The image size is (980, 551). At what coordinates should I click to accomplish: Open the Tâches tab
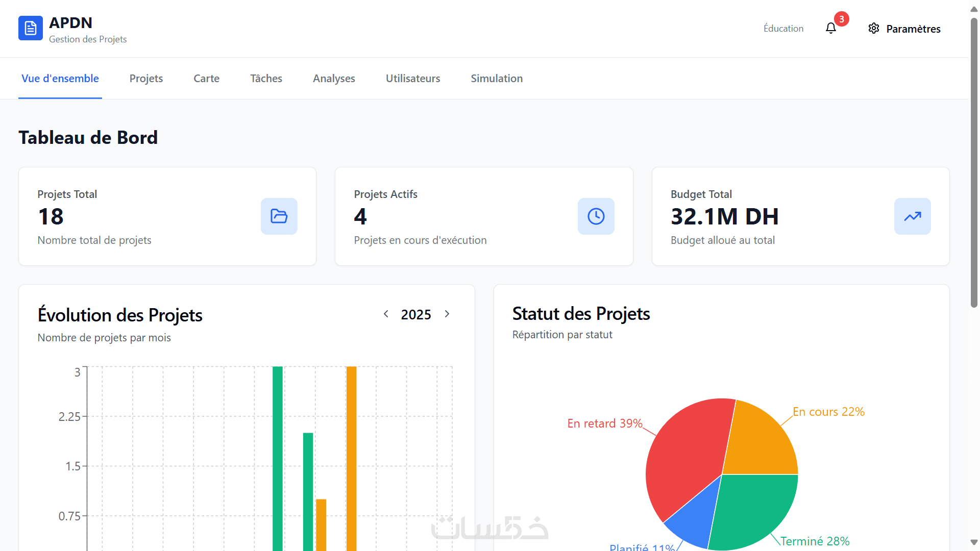(266, 79)
